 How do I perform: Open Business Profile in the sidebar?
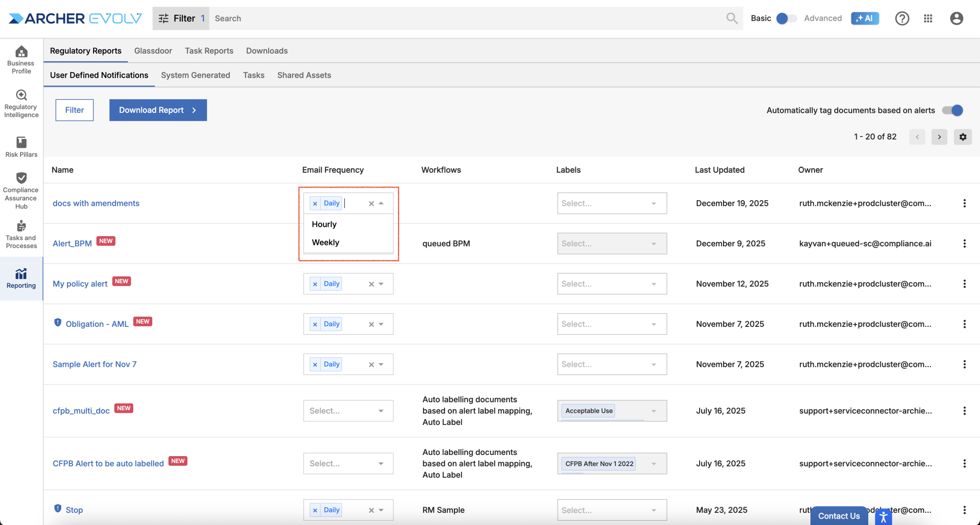click(x=21, y=60)
